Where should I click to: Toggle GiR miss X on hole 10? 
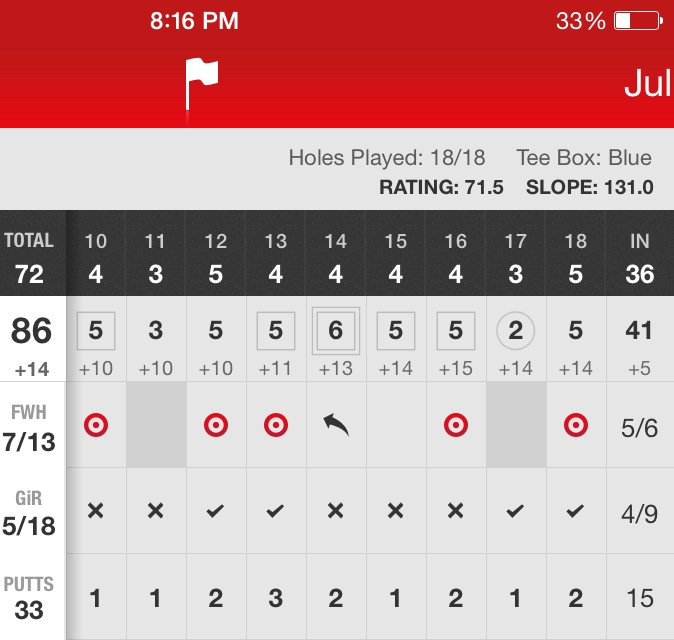[x=96, y=511]
